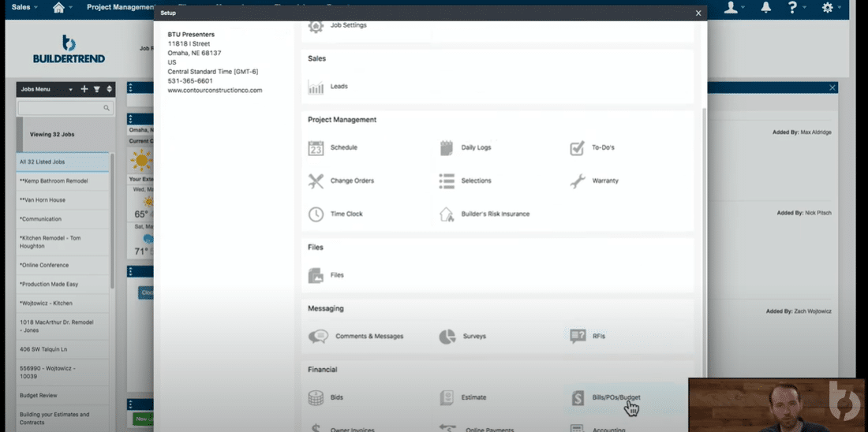The height and width of the screenshot is (432, 868).
Task: Open the Bids coin stack icon
Action: [316, 397]
